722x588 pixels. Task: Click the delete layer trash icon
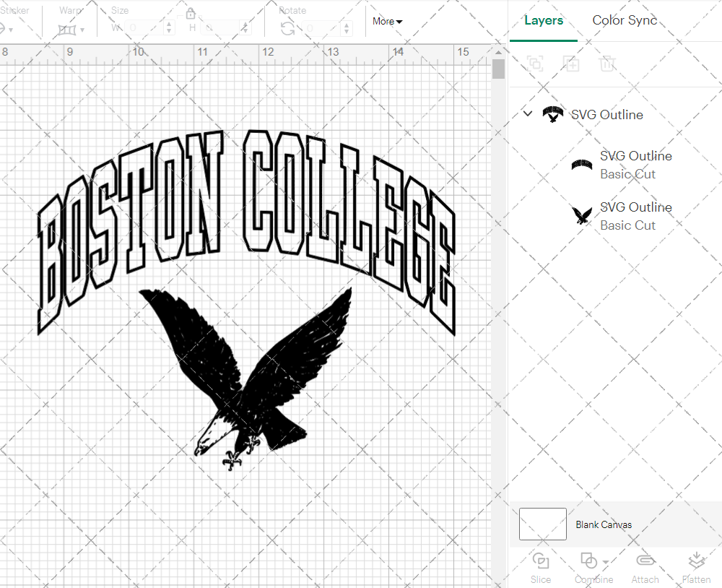click(x=607, y=64)
